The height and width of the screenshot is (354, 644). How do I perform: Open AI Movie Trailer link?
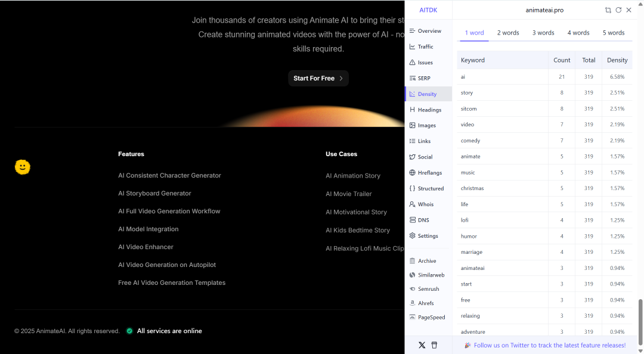pos(349,194)
